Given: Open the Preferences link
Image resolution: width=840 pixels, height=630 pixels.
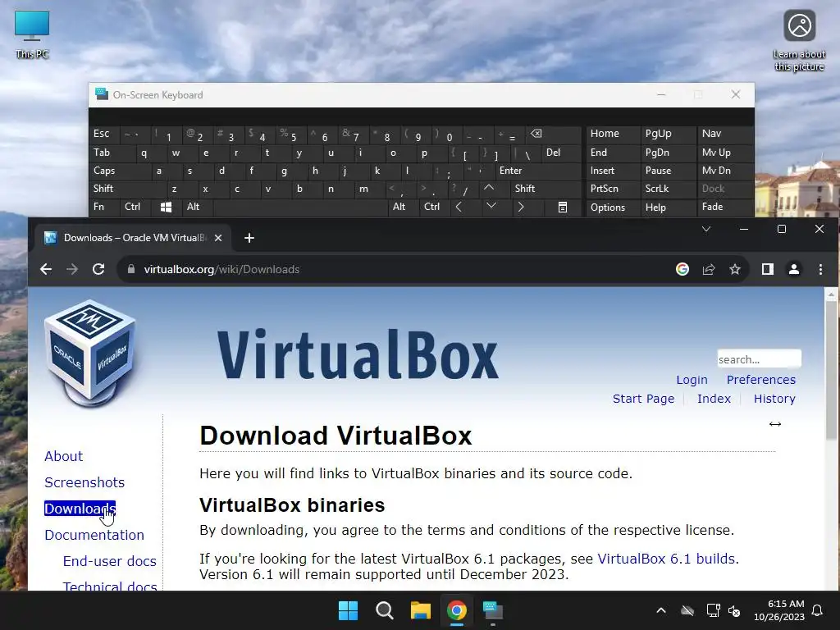Looking at the screenshot, I should coord(760,380).
